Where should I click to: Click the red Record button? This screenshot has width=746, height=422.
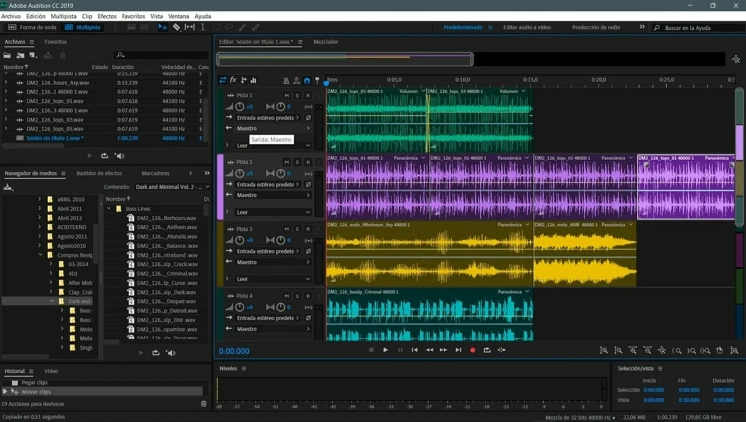click(x=472, y=350)
